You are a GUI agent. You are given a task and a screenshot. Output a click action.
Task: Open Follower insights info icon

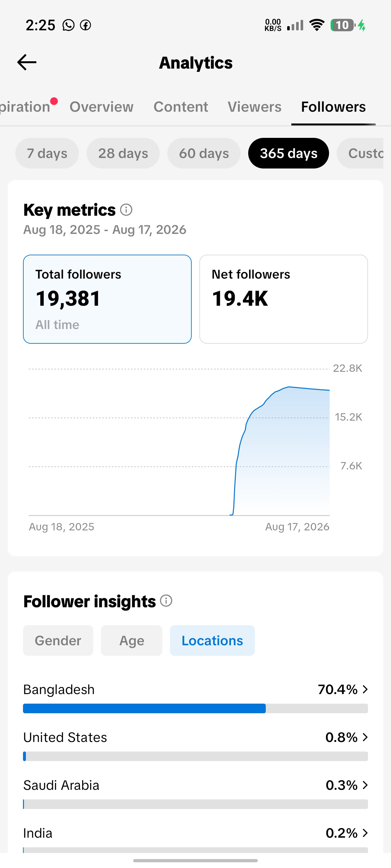click(166, 601)
